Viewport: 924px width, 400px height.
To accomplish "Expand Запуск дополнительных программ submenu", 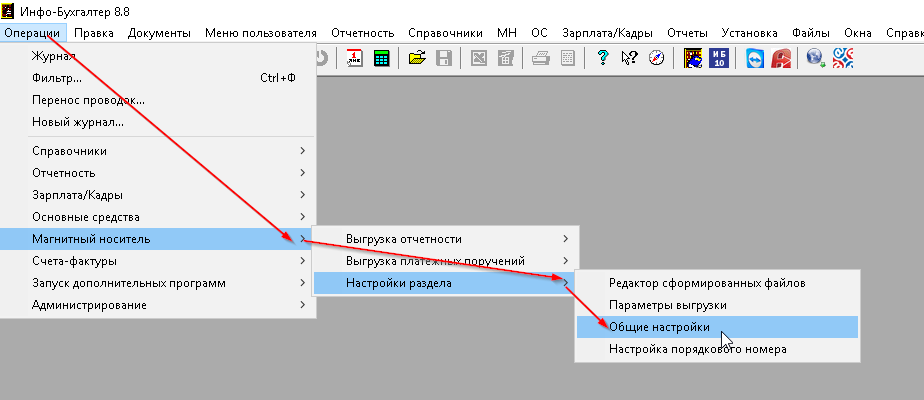I will click(158, 283).
